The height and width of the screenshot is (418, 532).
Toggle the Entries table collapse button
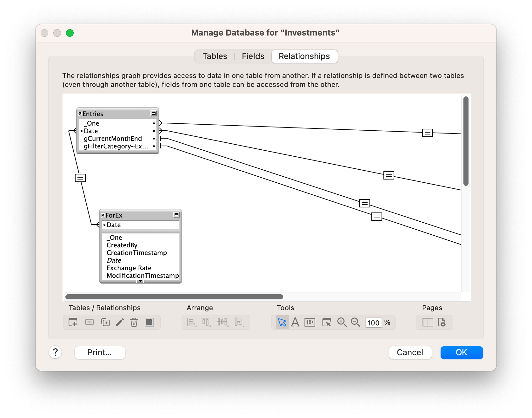[x=154, y=113]
